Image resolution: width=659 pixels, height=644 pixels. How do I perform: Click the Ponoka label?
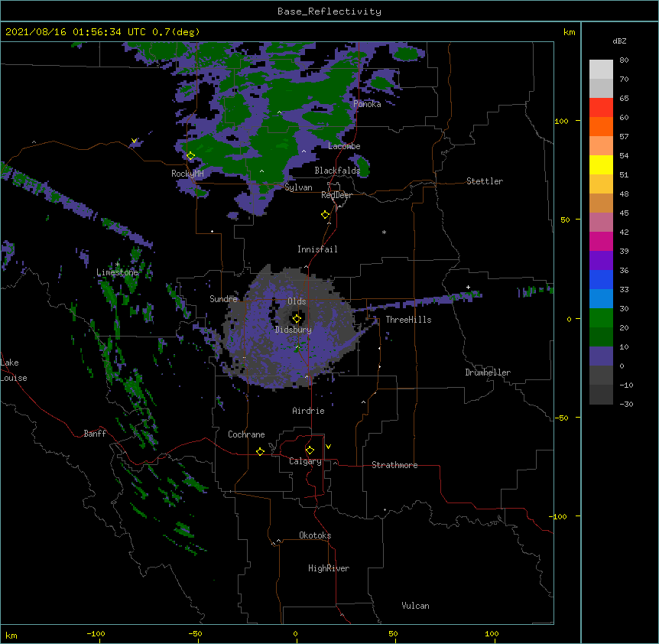click(x=367, y=104)
